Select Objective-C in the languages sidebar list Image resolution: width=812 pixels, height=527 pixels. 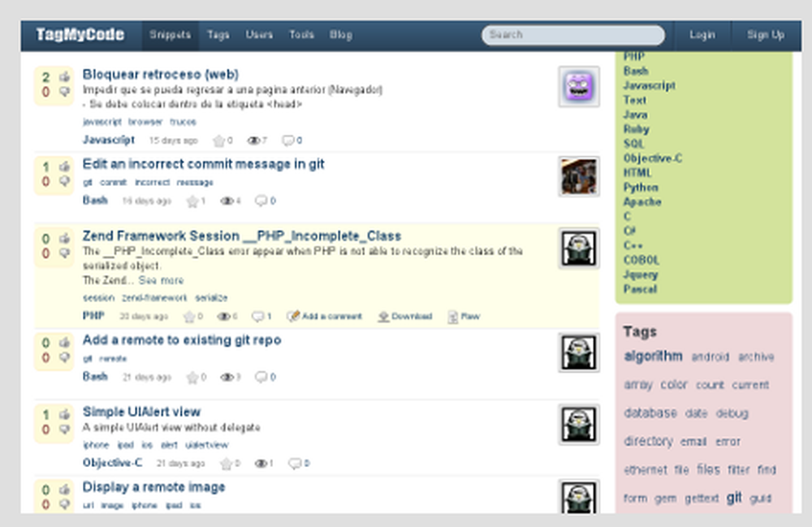pos(653,158)
